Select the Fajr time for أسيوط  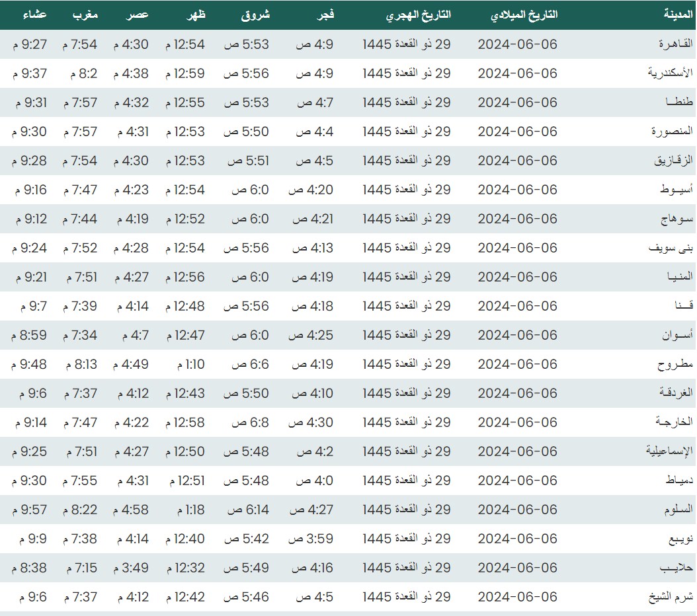tap(311, 190)
